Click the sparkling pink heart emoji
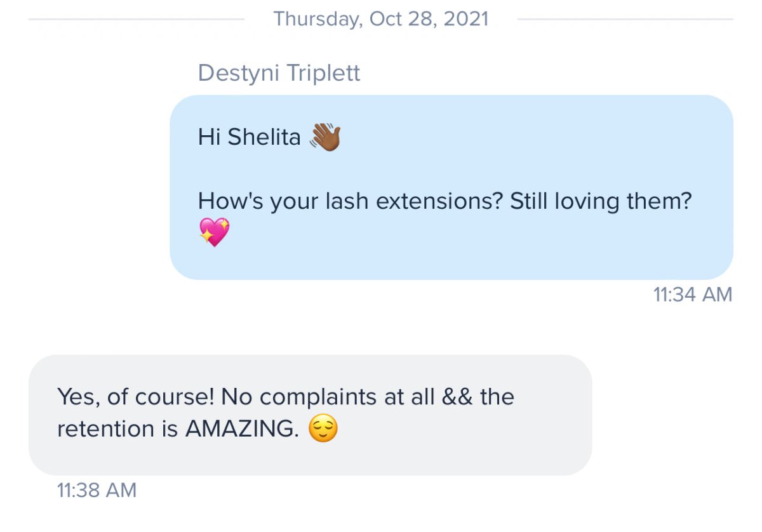The image size is (762, 532). (214, 232)
